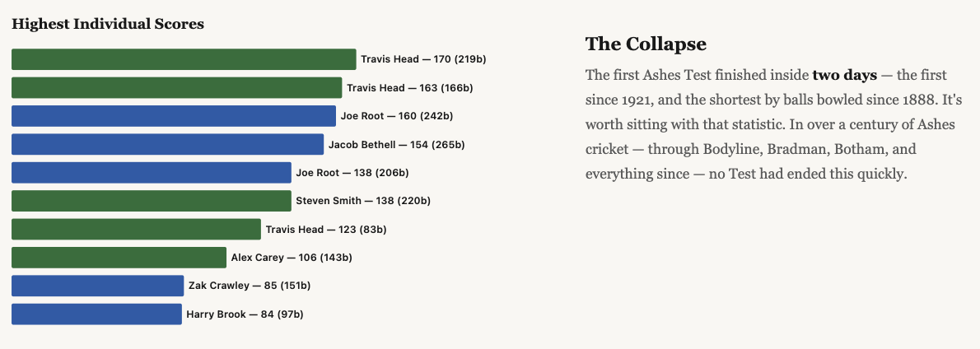Select the "Zak Crawley — 85 (151b)" label text

[249, 286]
